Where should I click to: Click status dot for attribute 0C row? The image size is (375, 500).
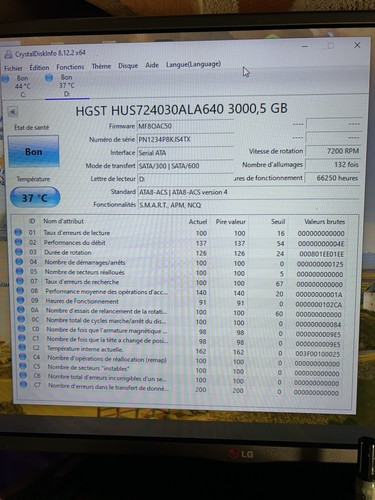point(21,319)
